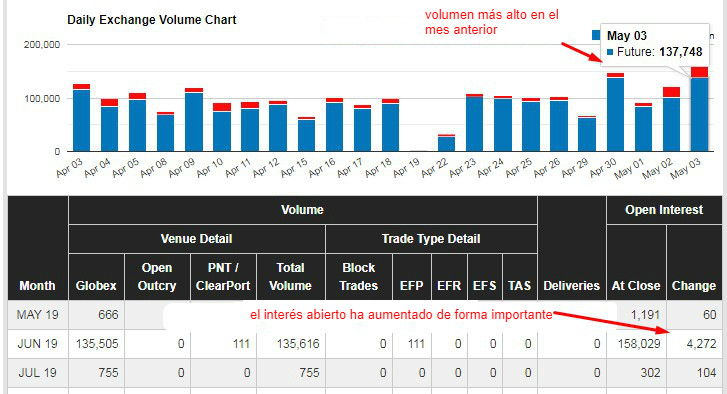Click the blue legend swatch beside tooltip
Viewport: 727px width, 394px height.
(596, 35)
